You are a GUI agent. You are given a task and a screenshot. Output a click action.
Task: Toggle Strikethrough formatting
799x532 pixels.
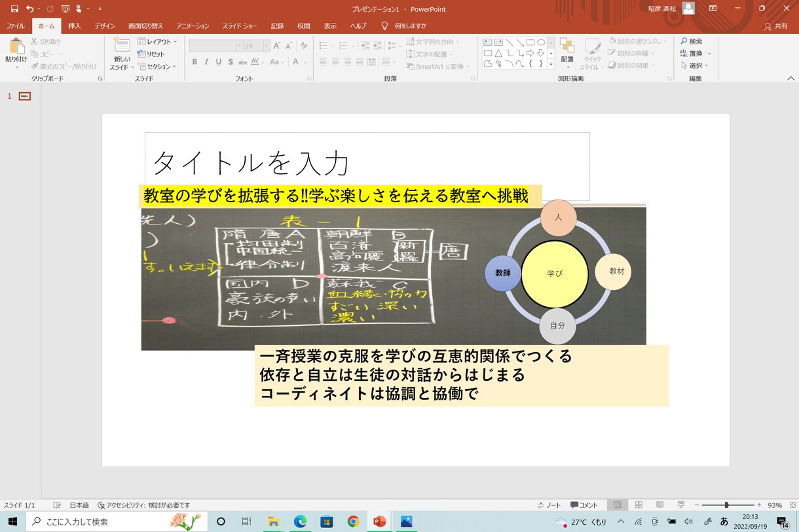click(242, 62)
